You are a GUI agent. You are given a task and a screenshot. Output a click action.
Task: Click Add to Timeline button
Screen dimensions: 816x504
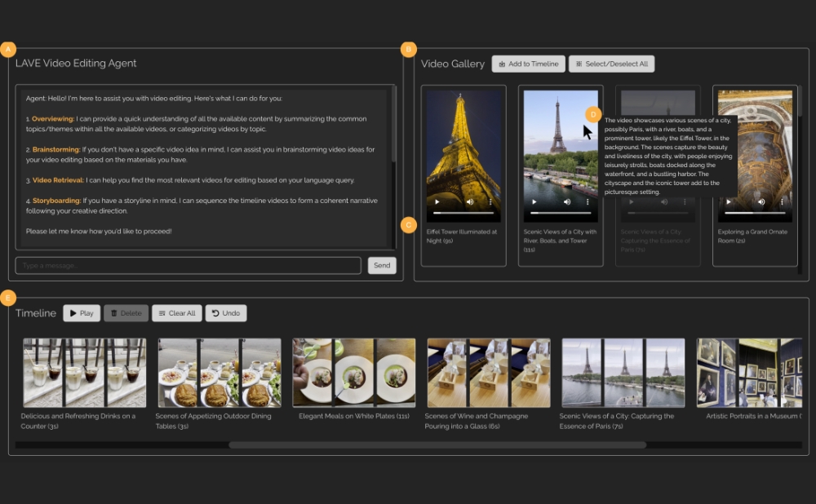coord(529,64)
